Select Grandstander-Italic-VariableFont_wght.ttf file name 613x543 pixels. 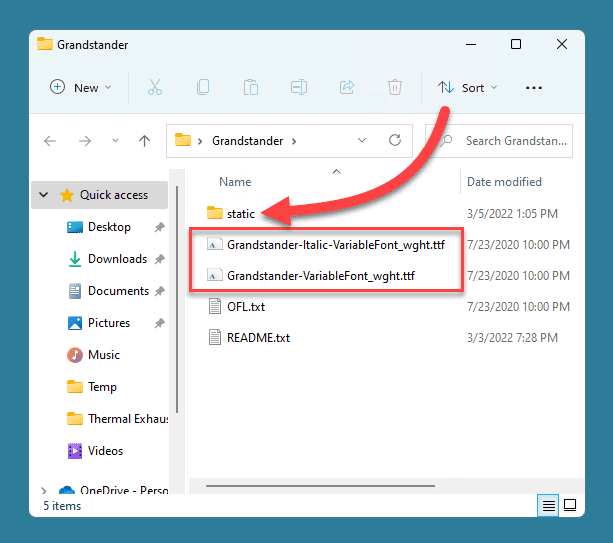point(336,245)
